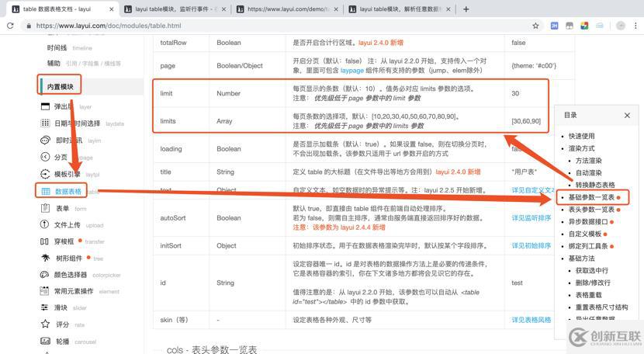
Task: Close the 'table 数据表格文档' tab
Action: (x=111, y=9)
